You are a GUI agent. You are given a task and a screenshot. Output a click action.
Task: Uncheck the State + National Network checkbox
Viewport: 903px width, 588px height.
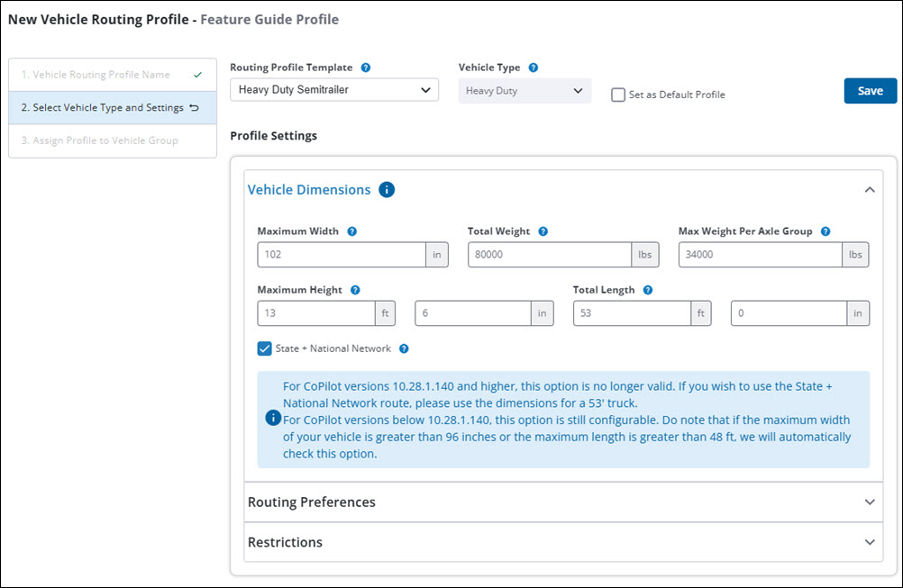point(264,348)
